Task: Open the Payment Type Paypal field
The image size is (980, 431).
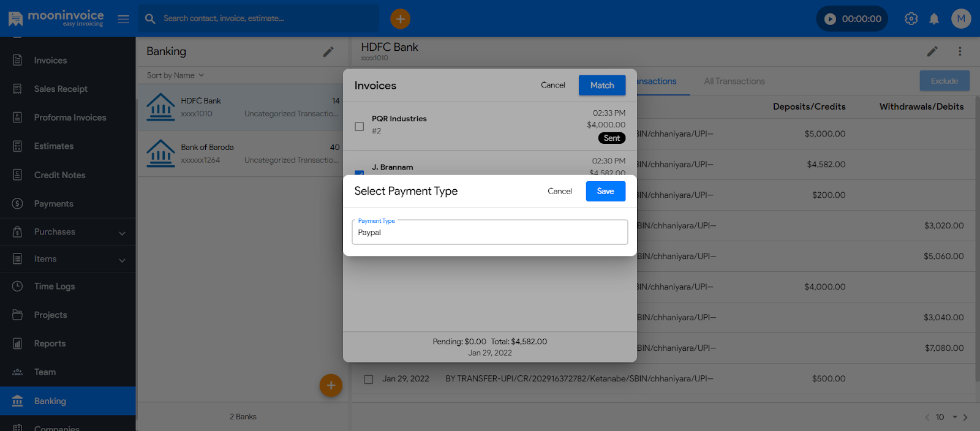Action: pos(490,232)
